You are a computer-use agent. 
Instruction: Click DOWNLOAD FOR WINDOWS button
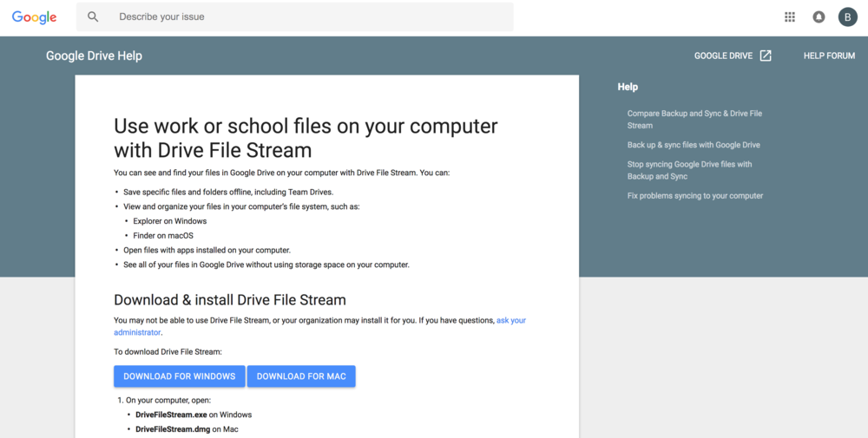[180, 376]
